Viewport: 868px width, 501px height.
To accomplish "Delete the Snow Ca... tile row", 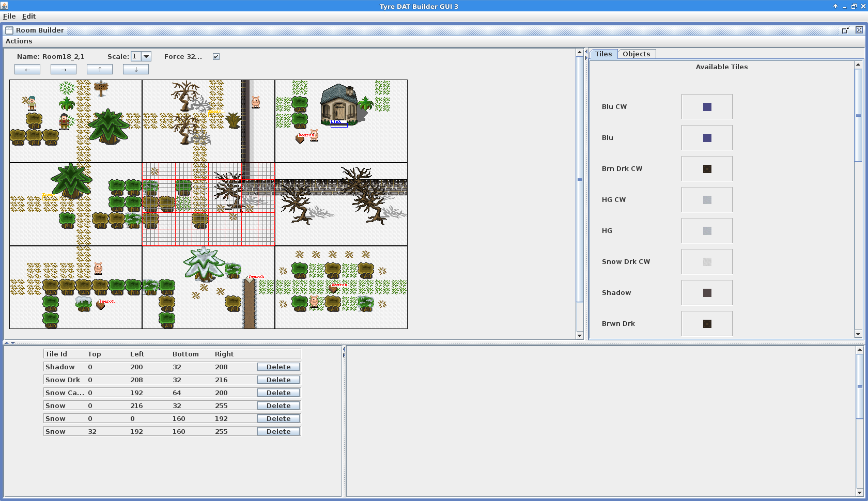I will [278, 393].
